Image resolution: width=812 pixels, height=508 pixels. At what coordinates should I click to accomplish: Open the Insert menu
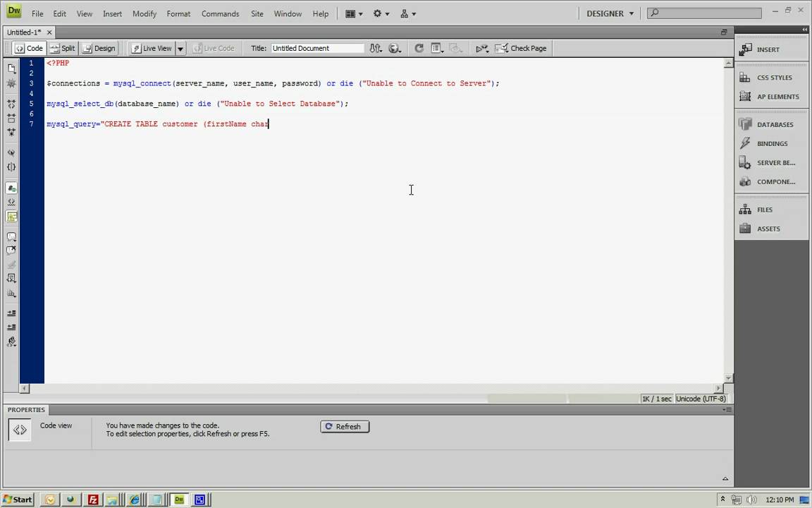(x=112, y=14)
